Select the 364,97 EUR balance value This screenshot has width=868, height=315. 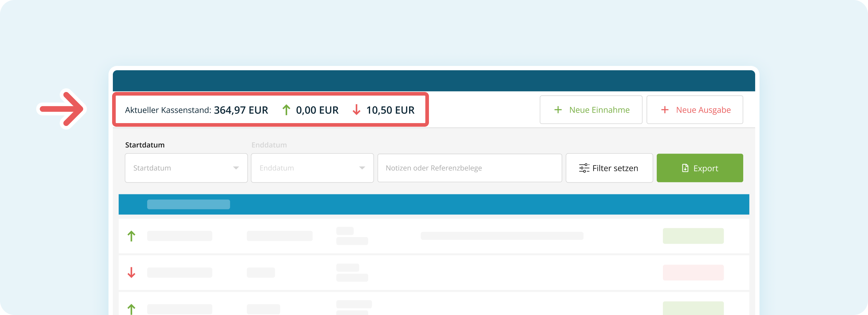[241, 110]
